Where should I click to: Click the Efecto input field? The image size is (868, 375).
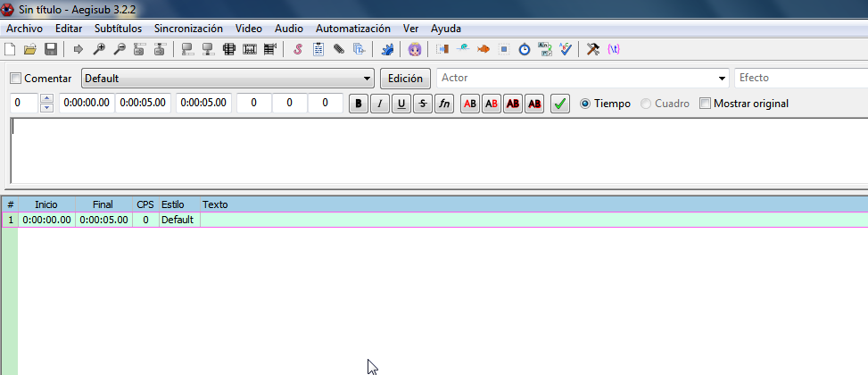pyautogui.click(x=801, y=78)
